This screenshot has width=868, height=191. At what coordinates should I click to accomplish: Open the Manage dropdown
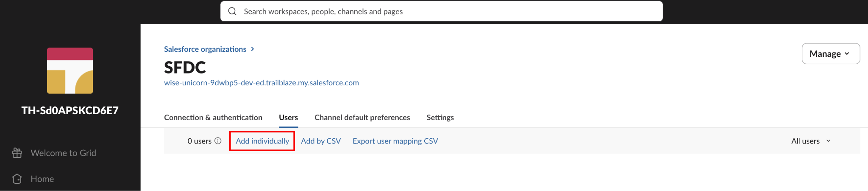click(831, 53)
